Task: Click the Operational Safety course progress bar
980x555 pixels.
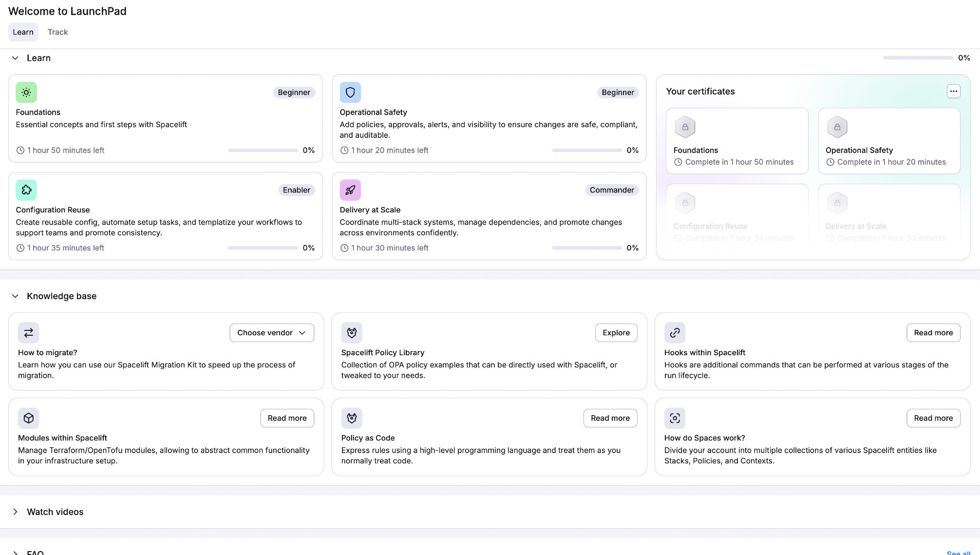Action: coord(586,151)
